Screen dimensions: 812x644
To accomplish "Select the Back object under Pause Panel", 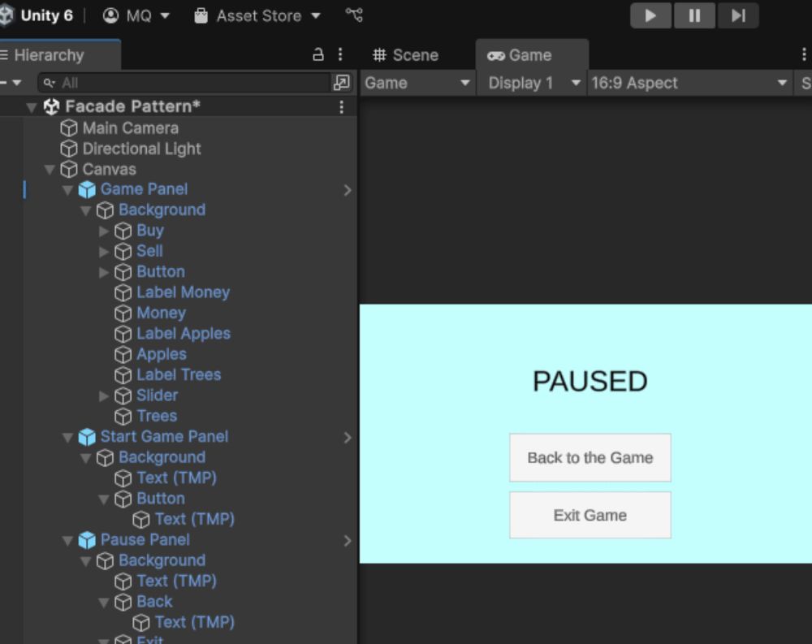I will 154,601.
